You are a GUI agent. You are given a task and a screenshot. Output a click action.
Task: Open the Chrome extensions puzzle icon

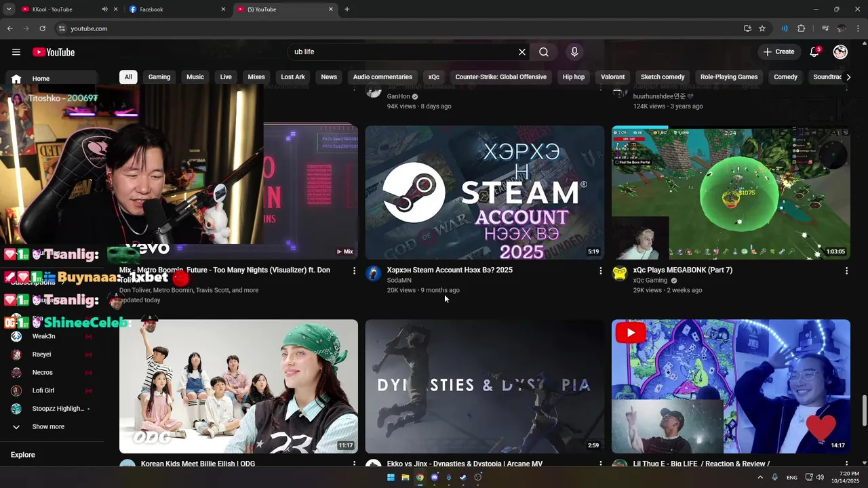pyautogui.click(x=802, y=28)
